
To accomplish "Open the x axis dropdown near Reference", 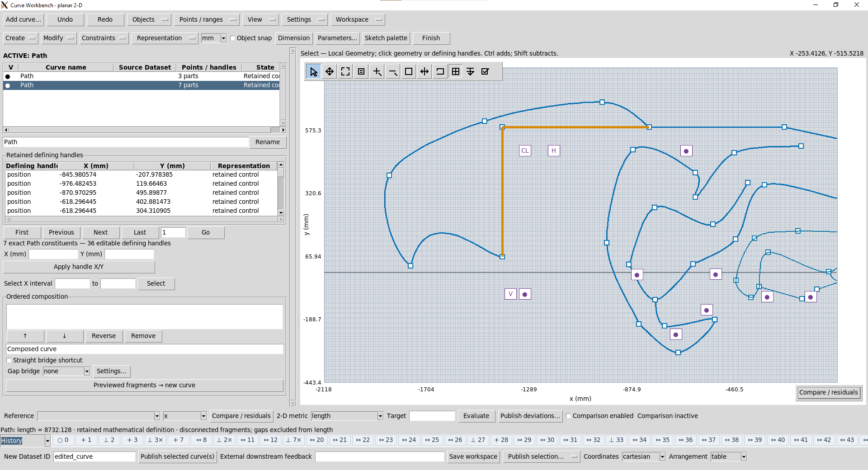I will pyautogui.click(x=203, y=416).
